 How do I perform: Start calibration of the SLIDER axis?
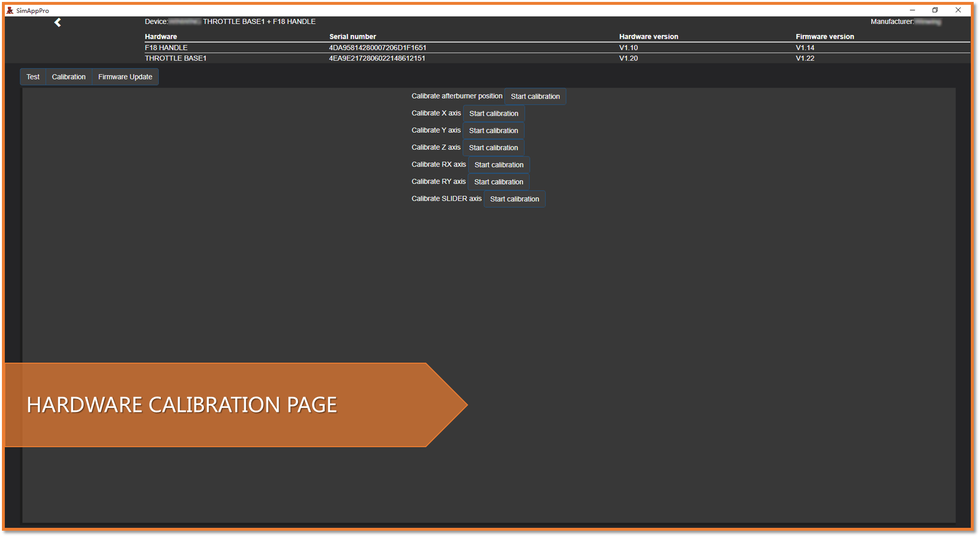514,199
